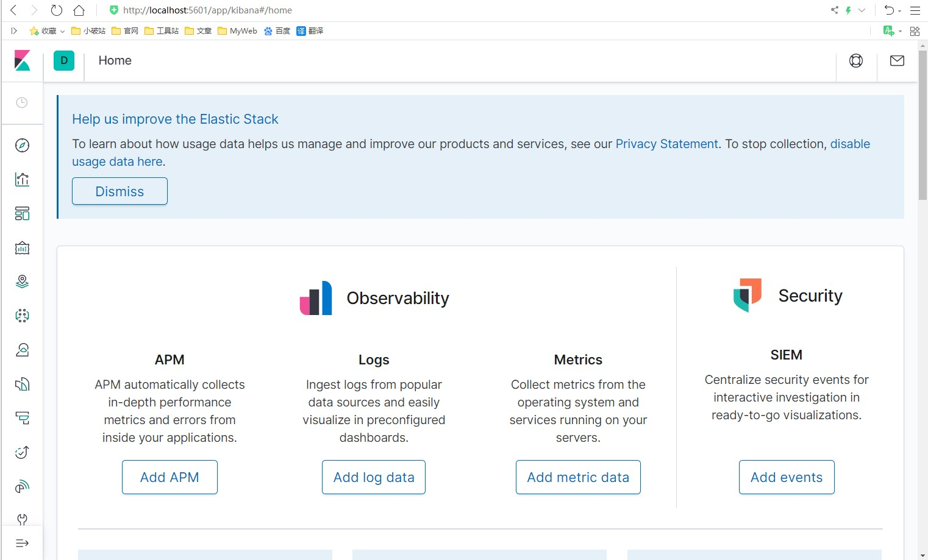The height and width of the screenshot is (560, 928).
Task: Open the recently viewed clock menu
Action: [x=22, y=102]
